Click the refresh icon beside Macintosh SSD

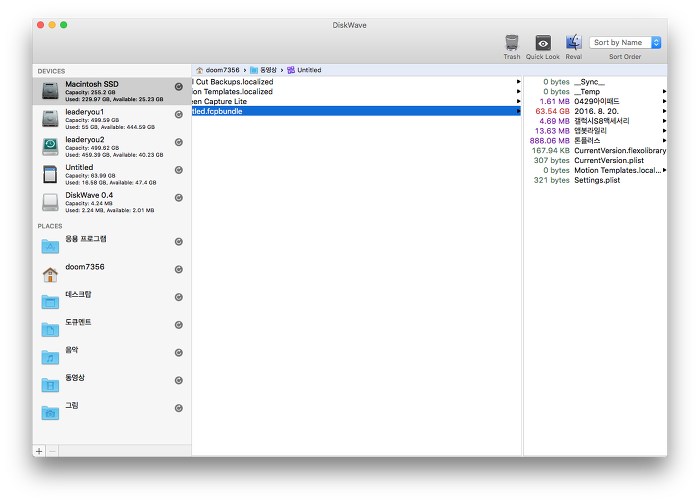point(179,87)
